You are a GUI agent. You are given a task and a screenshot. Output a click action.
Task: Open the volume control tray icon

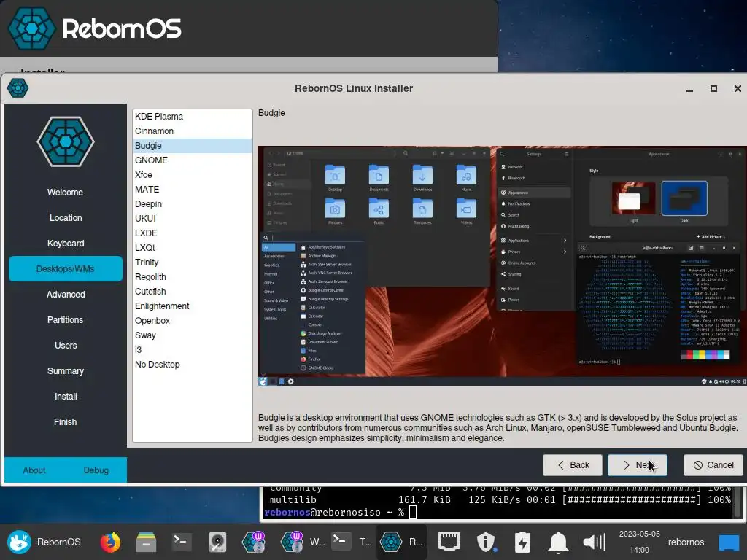(x=594, y=542)
